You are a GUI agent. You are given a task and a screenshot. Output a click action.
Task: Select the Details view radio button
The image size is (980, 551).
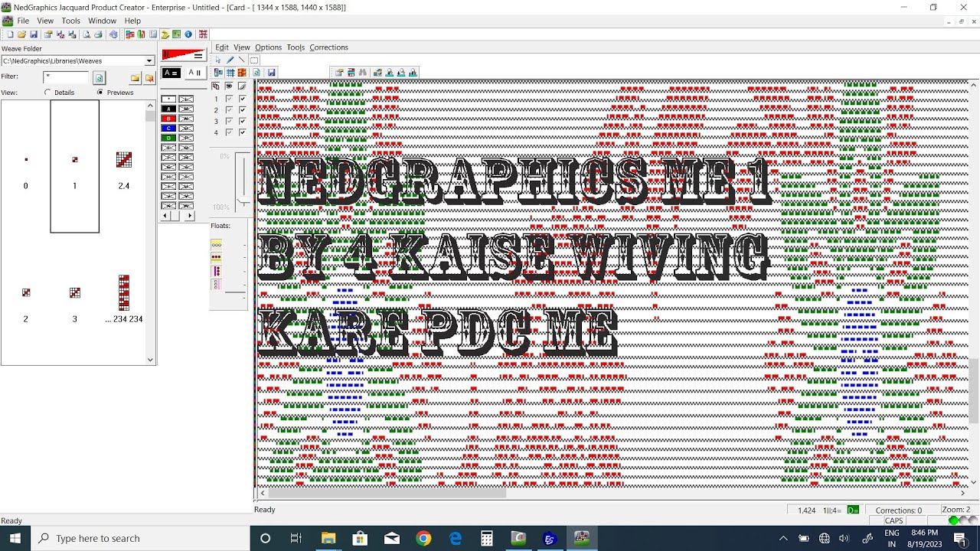pyautogui.click(x=47, y=93)
